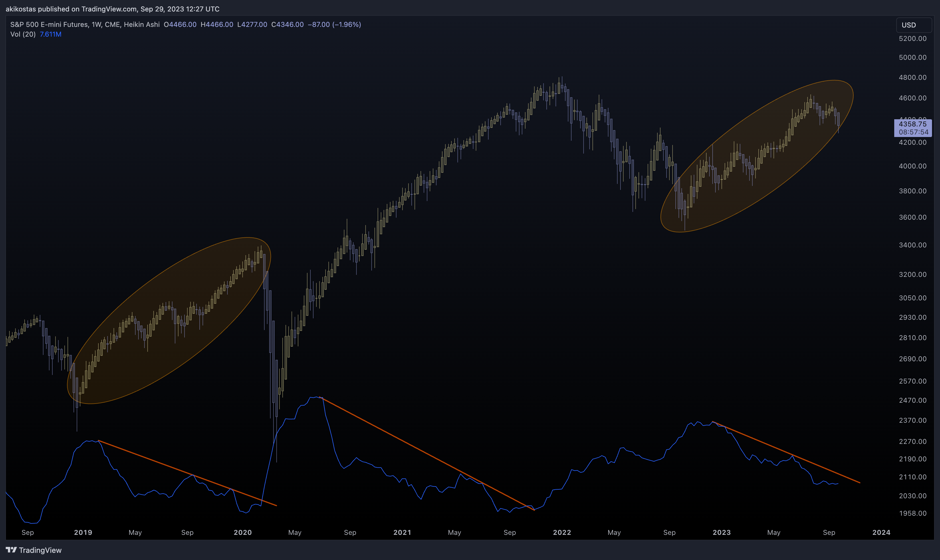The height and width of the screenshot is (560, 940).
Task: Click the 4800.00 price axis label
Action: click(x=913, y=77)
